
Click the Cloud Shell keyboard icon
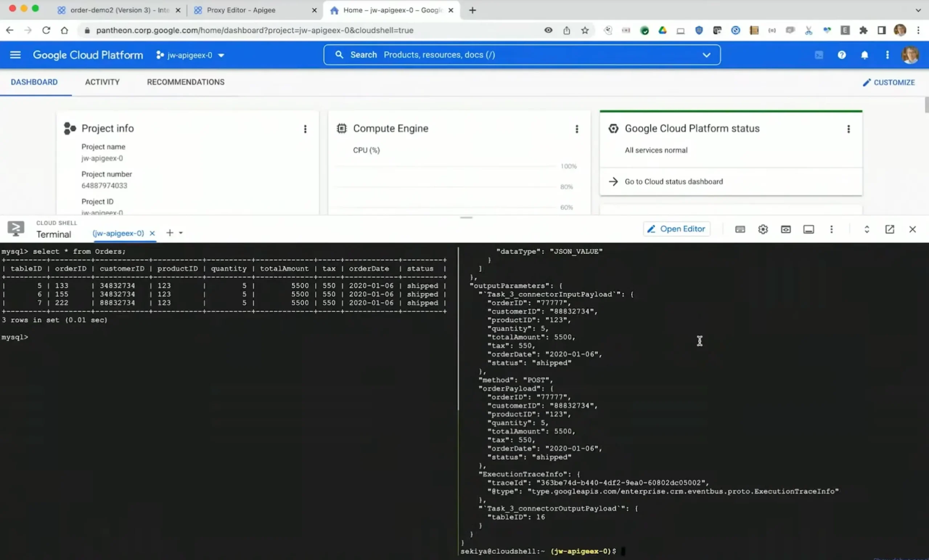pyautogui.click(x=740, y=229)
